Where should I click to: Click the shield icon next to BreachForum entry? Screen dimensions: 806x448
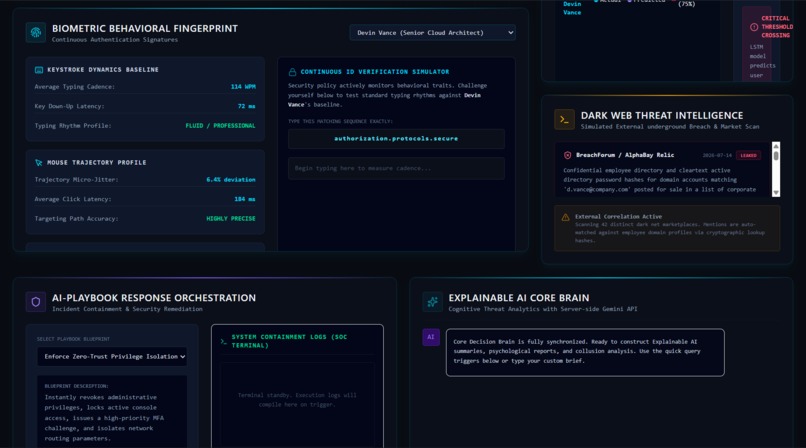(x=567, y=155)
